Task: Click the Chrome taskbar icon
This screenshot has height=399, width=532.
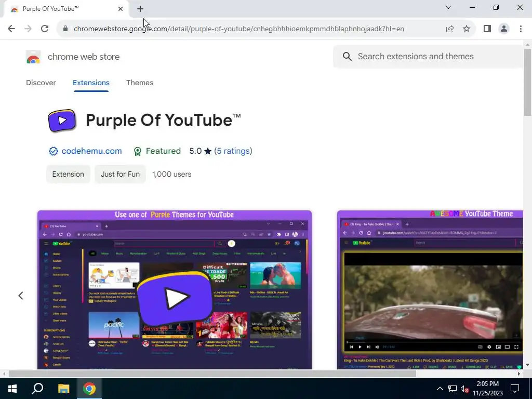Action: [89, 389]
